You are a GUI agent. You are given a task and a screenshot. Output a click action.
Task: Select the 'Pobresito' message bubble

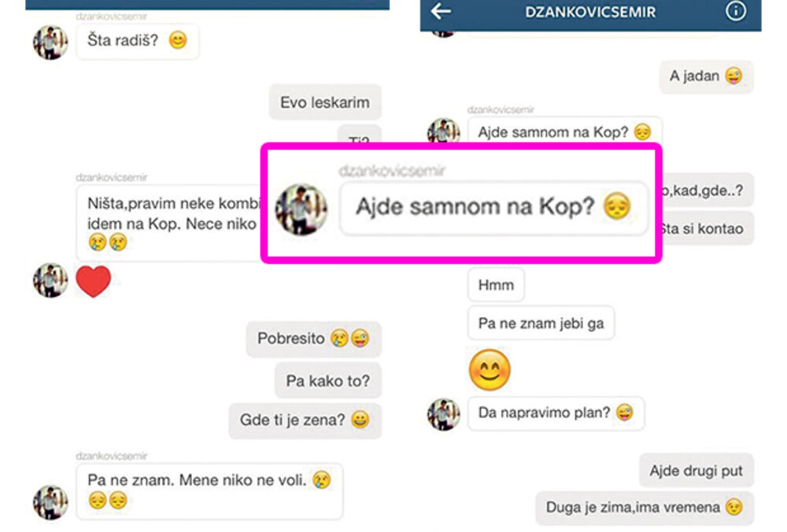(313, 338)
